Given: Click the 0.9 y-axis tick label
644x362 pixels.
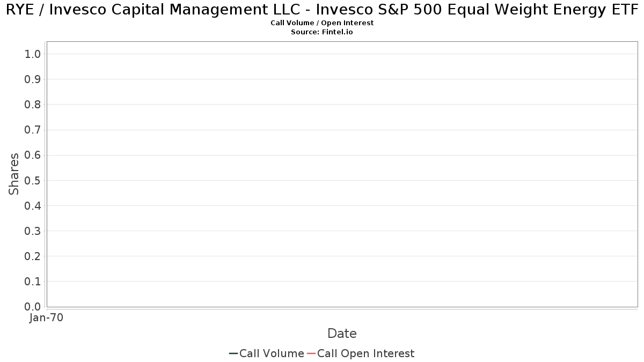Looking at the screenshot, I should coord(33,79).
